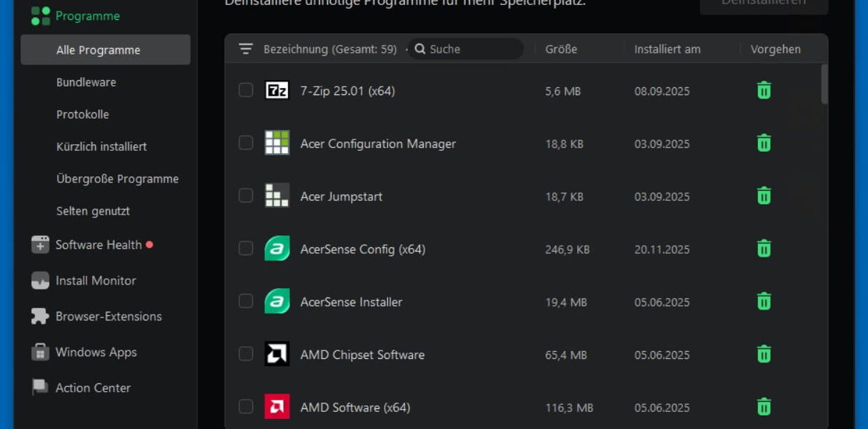Tick the AMD Software (x64) checkbox
Image resolution: width=868 pixels, height=429 pixels.
(x=246, y=407)
